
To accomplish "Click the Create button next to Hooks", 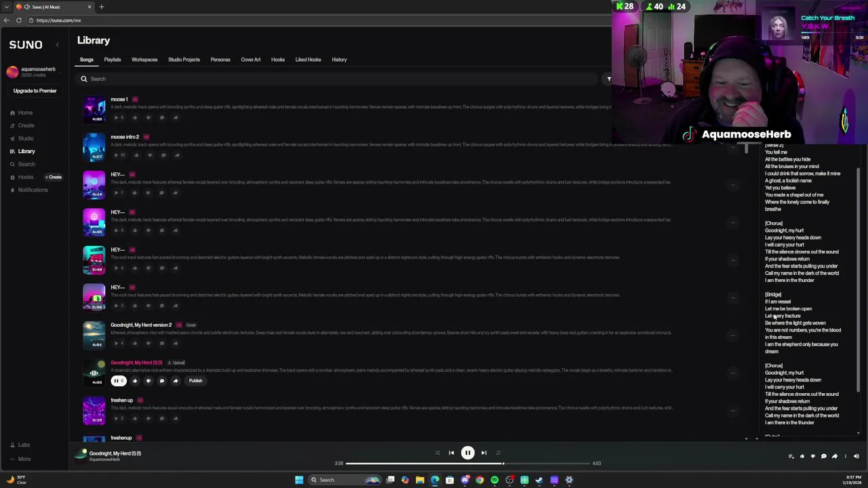I will (54, 177).
